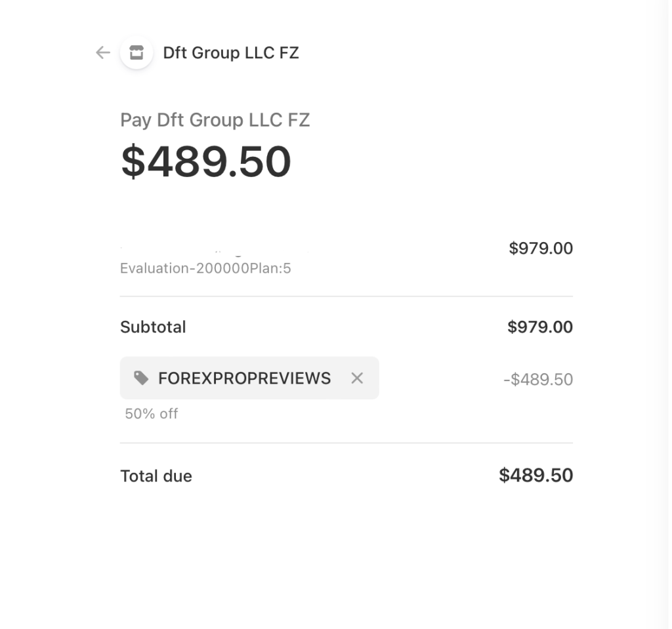Click the Subtotal label
Viewport: 672px width, 629px height.
(x=153, y=327)
